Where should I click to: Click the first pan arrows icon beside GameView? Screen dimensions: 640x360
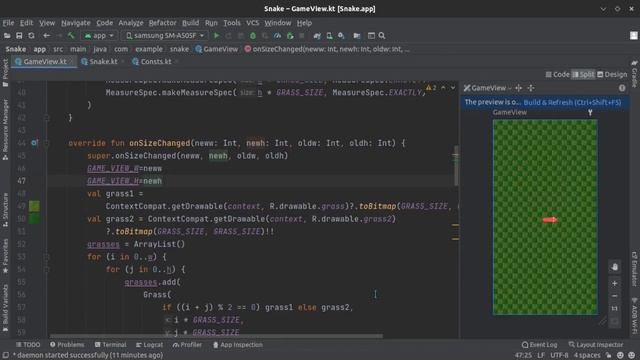518,88
